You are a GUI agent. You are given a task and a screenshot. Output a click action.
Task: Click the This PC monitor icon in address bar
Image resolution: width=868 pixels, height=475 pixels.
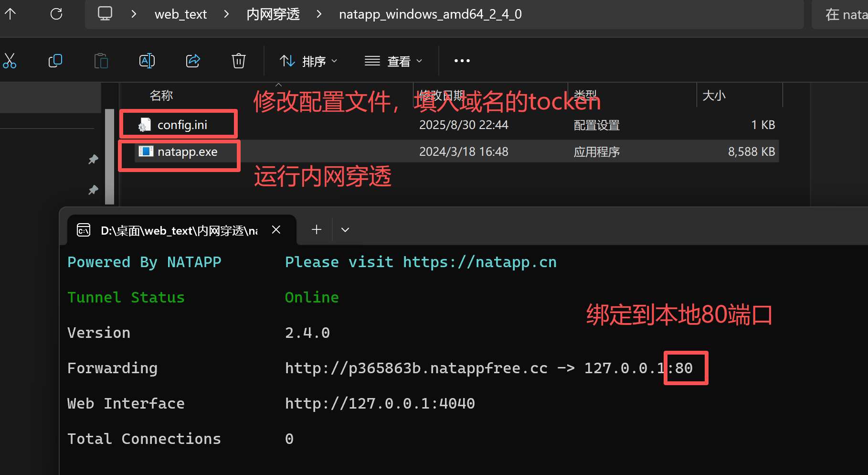click(105, 13)
